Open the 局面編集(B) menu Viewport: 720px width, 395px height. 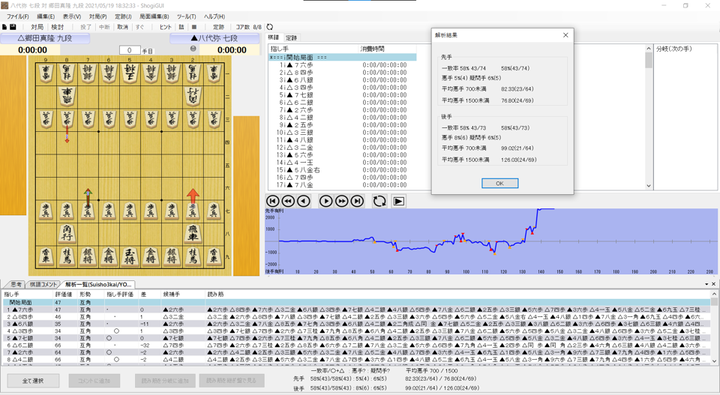coord(154,17)
